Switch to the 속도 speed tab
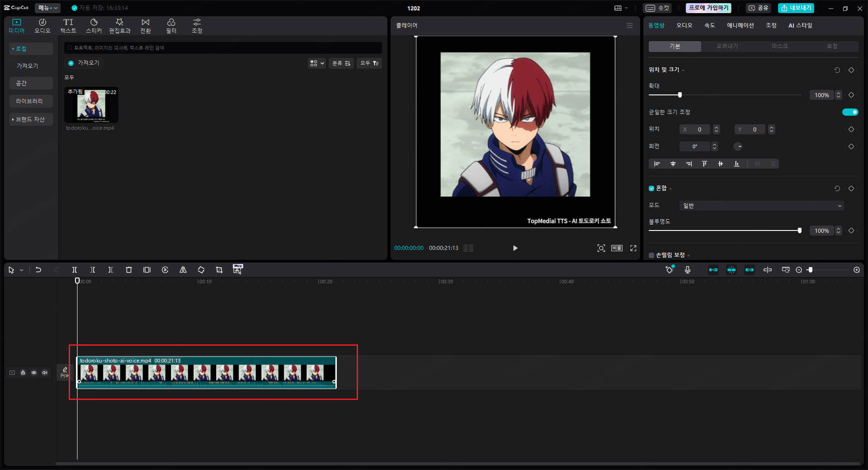868x470 pixels. pyautogui.click(x=709, y=25)
